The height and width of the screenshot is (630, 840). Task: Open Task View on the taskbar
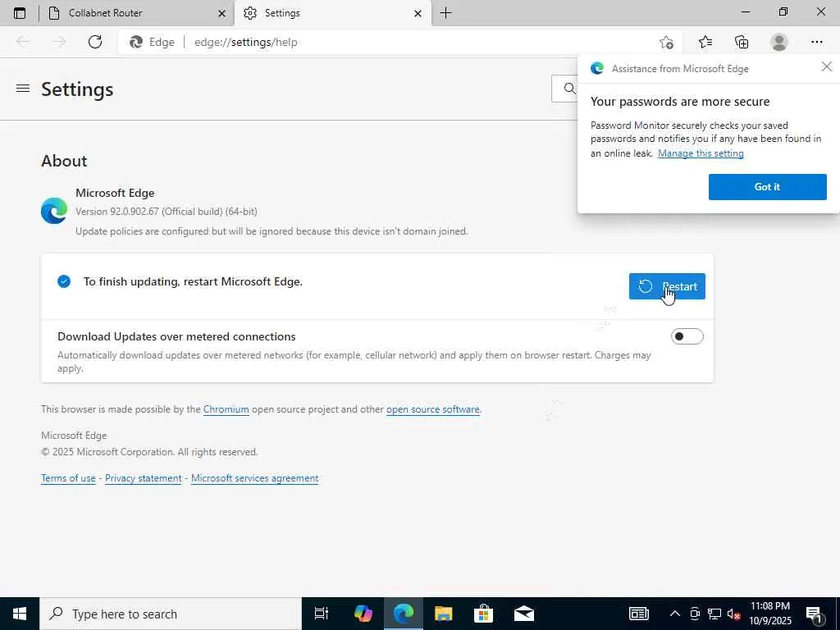[322, 614]
